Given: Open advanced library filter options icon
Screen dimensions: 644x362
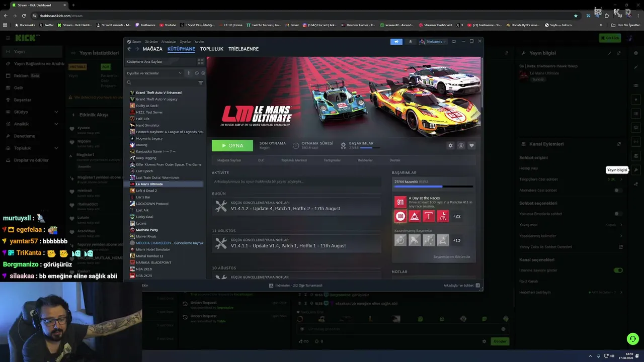Looking at the screenshot, I should 200,82.
